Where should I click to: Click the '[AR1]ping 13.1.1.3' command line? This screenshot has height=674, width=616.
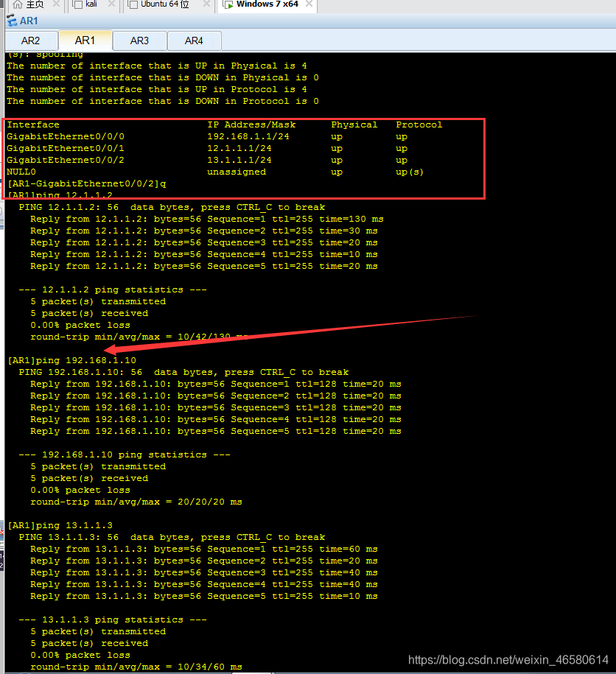coord(60,525)
